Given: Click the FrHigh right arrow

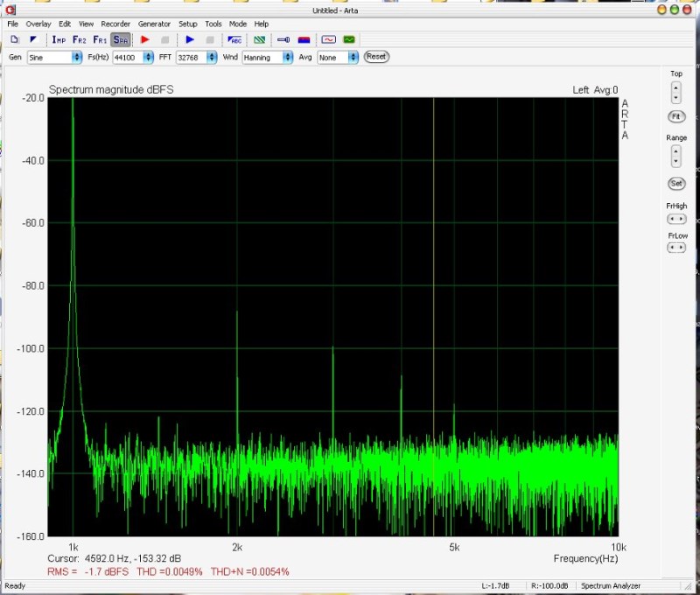Looking at the screenshot, I should 681,219.
